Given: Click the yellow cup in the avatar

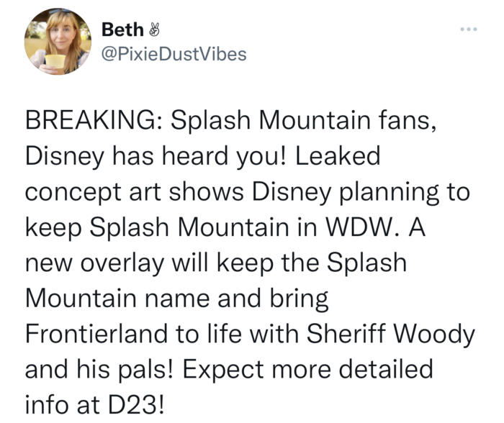Looking at the screenshot, I should (55, 61).
